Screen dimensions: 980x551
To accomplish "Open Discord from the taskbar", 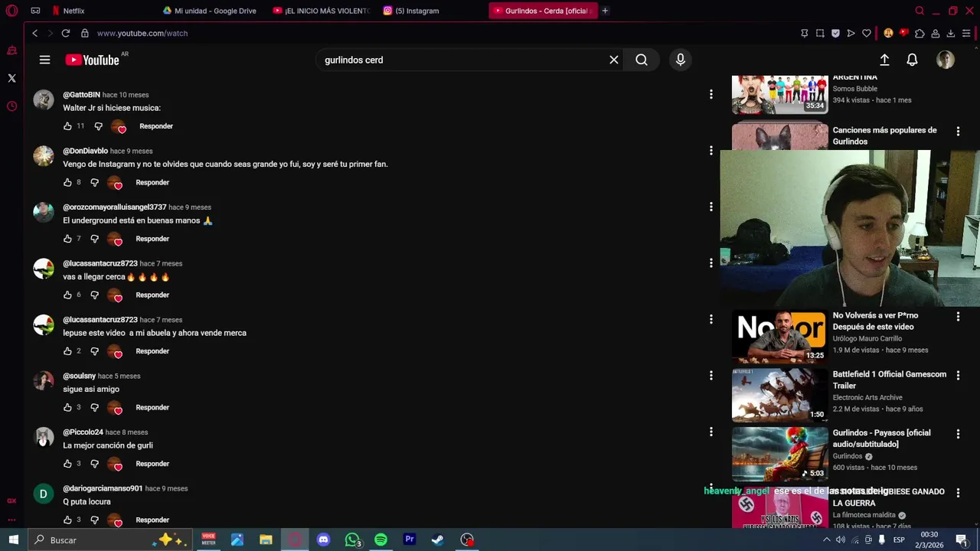I will point(323,540).
